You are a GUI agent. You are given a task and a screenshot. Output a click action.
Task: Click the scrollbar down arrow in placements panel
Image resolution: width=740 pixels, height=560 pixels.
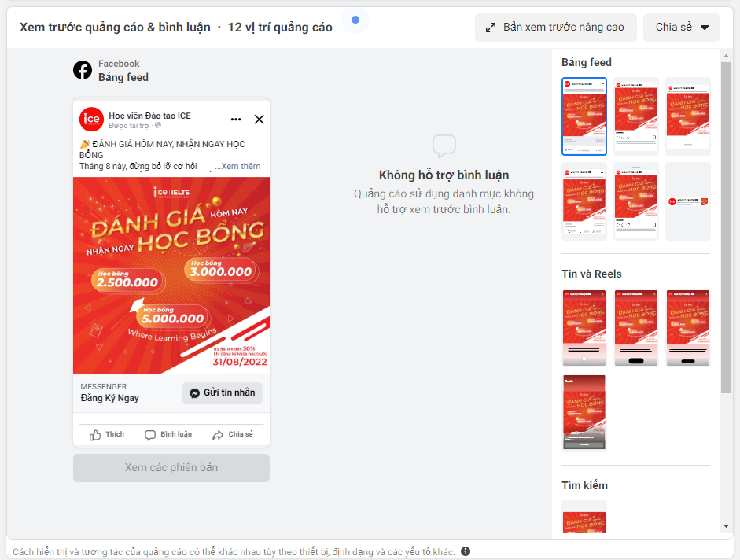tap(726, 526)
